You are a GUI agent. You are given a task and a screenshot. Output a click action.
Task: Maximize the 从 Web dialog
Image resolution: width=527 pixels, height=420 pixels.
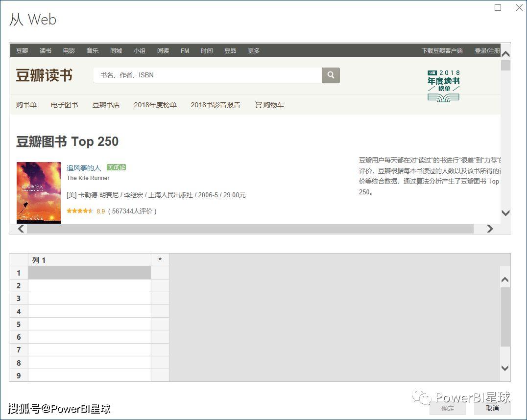tap(498, 7)
